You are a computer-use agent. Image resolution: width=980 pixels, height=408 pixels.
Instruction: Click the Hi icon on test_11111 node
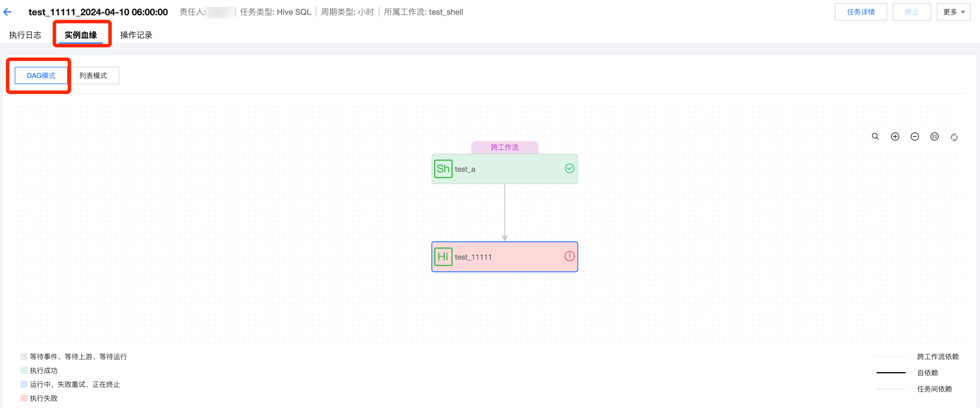click(443, 257)
